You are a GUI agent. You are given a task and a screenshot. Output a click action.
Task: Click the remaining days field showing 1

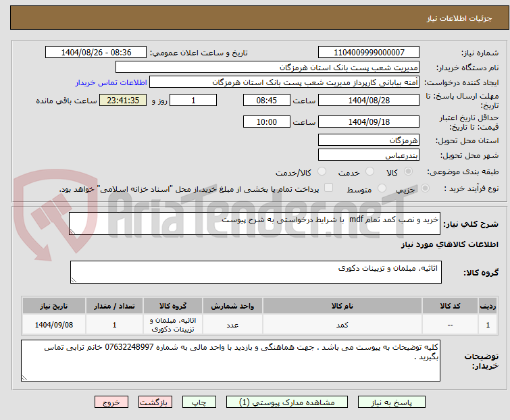pos(193,100)
